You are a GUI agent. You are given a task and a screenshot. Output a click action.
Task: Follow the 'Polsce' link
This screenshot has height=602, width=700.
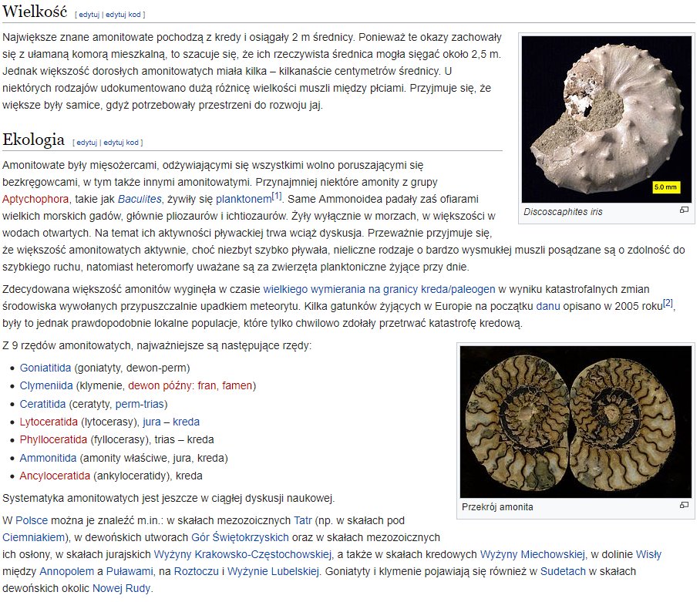[x=32, y=520]
